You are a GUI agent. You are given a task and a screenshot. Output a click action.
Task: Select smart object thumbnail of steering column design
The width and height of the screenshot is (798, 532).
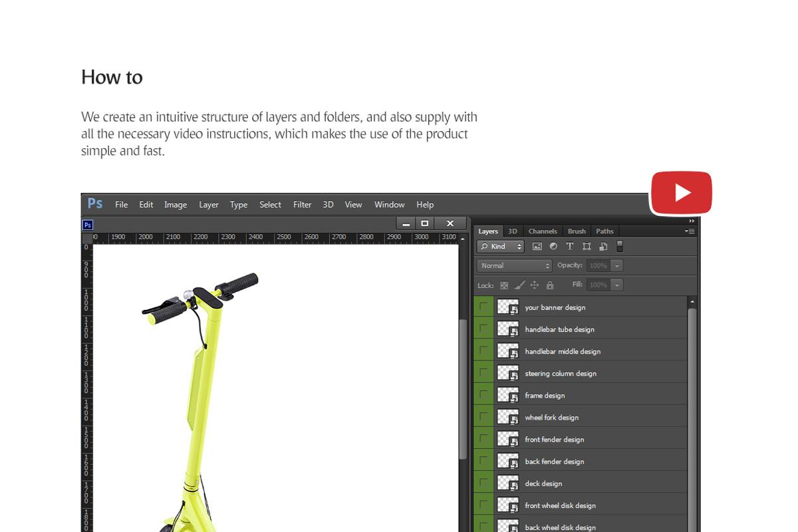point(508,373)
